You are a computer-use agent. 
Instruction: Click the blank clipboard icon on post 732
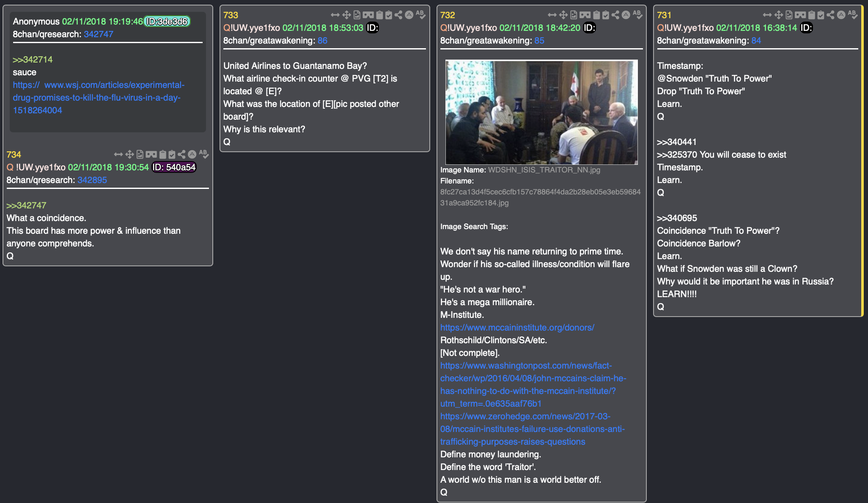tap(596, 15)
